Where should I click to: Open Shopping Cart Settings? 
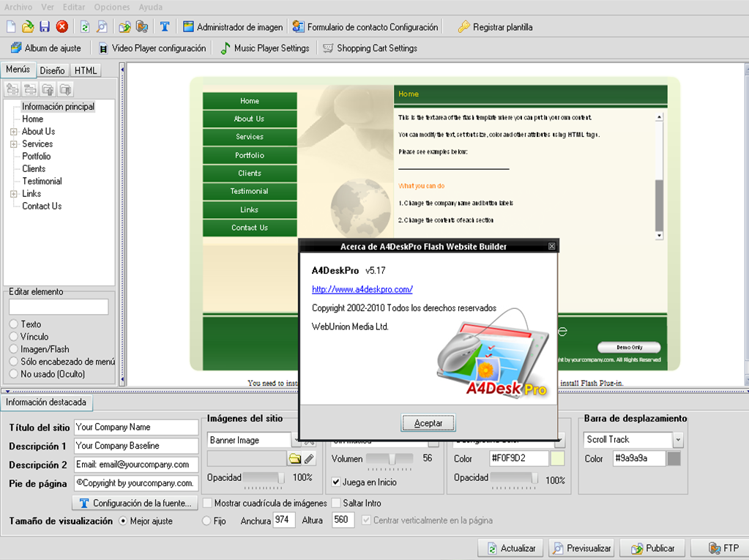click(370, 48)
